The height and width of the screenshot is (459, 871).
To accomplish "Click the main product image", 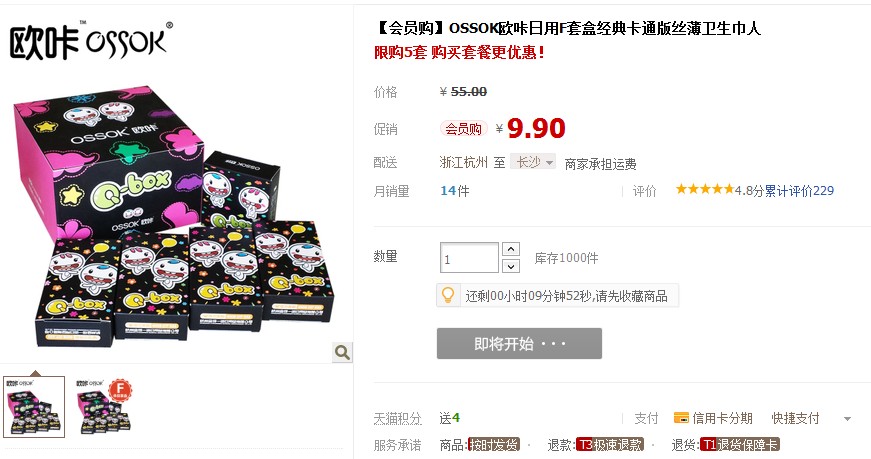I will pyautogui.click(x=173, y=217).
